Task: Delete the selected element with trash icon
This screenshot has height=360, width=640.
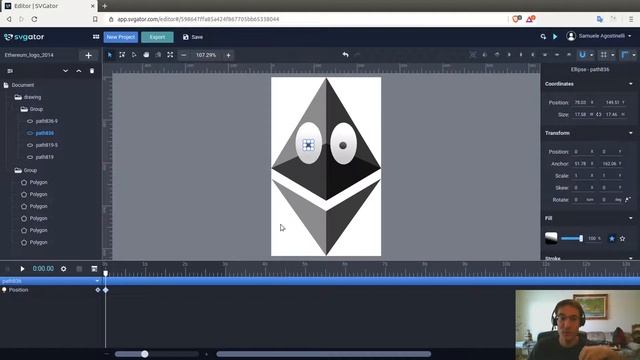Action: click(x=92, y=71)
